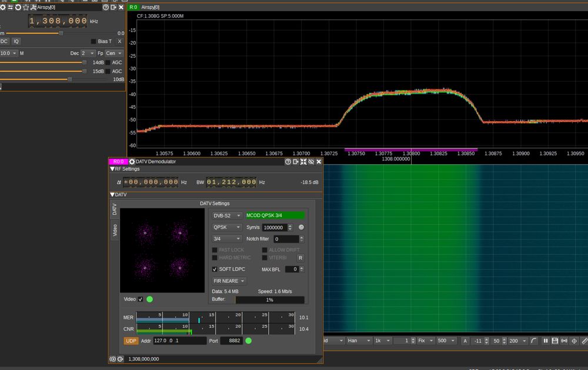
Task: Open help for the Airspy device panel
Action: (x=106, y=7)
